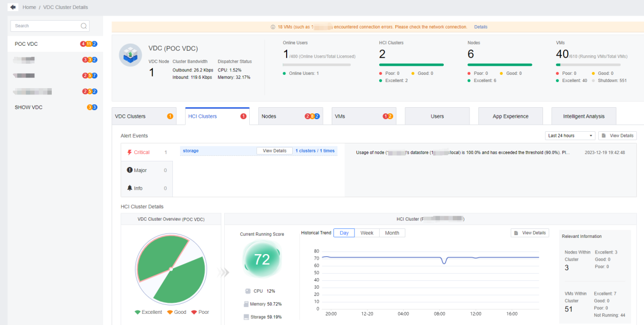Click the Major exclamation alert icon

click(x=129, y=170)
